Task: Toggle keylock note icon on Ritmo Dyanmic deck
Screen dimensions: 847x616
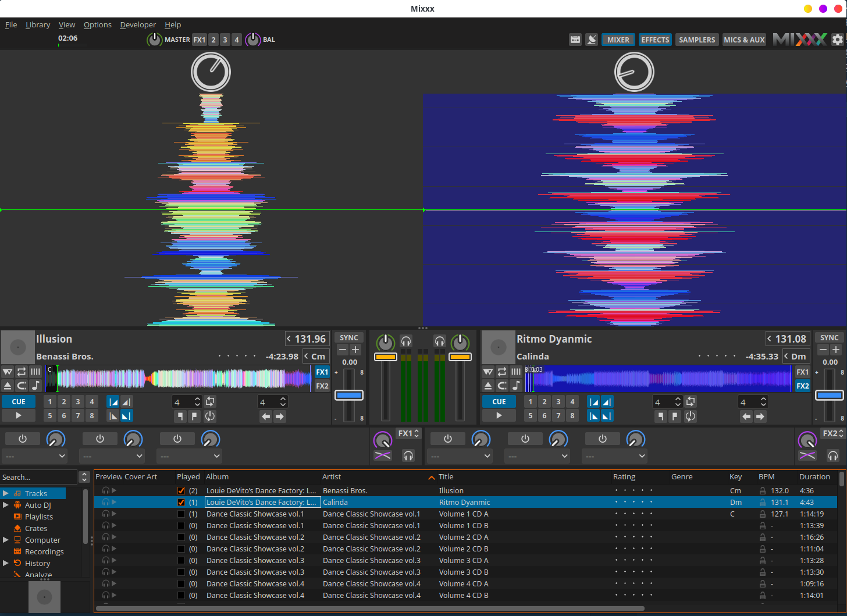Action: click(x=516, y=385)
